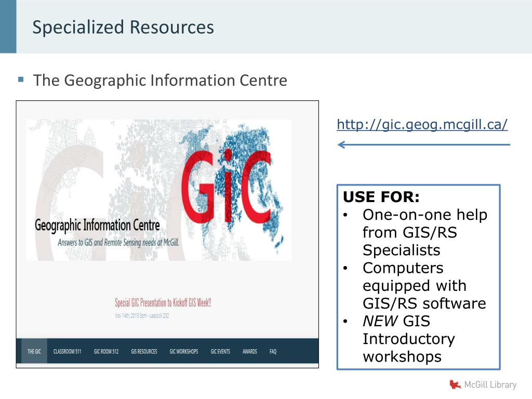Viewport: 532px width, 399px height.
Task: Click the McGill Library bird logo
Action: [x=455, y=384]
